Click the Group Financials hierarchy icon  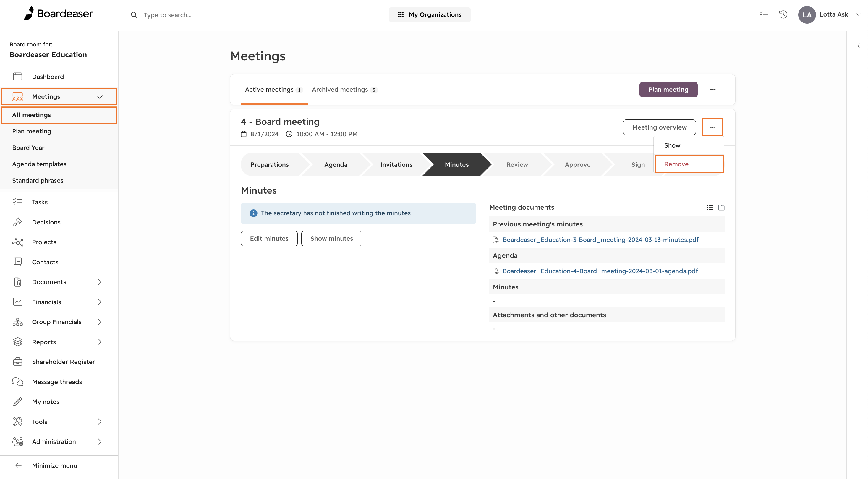(17, 322)
